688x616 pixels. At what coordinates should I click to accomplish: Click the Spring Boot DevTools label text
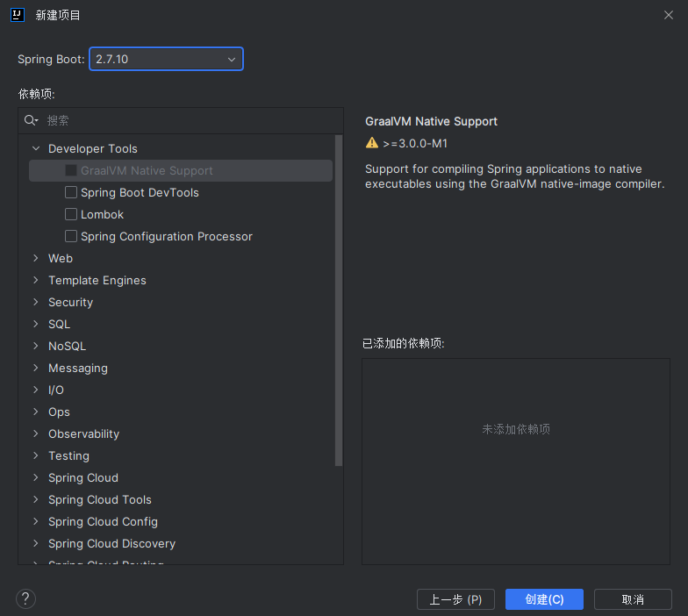pyautogui.click(x=140, y=193)
